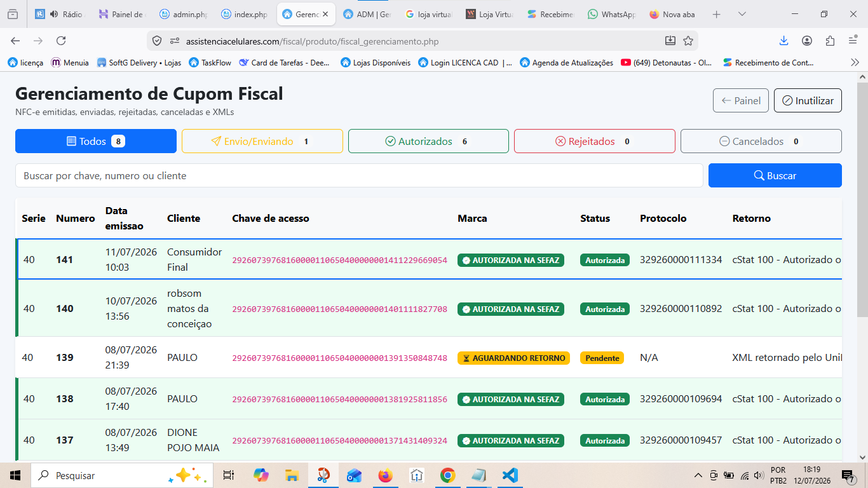Open the browser extensions puzzle icon
868x488 pixels.
point(830,41)
